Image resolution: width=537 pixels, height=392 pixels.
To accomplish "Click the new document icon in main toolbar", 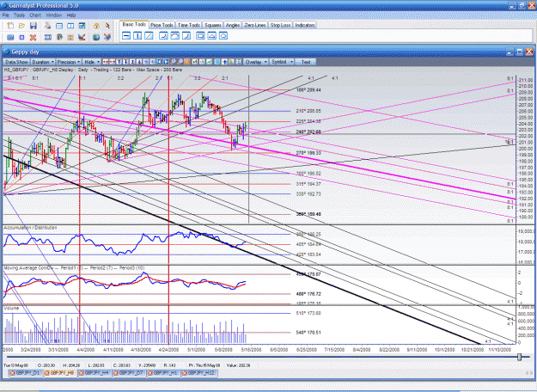I will click(10, 26).
